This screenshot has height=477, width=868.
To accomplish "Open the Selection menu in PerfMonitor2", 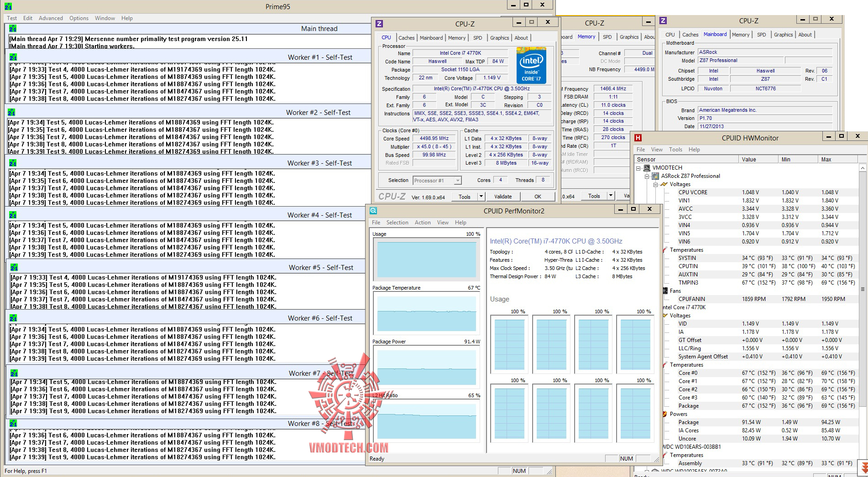I will coord(397,223).
